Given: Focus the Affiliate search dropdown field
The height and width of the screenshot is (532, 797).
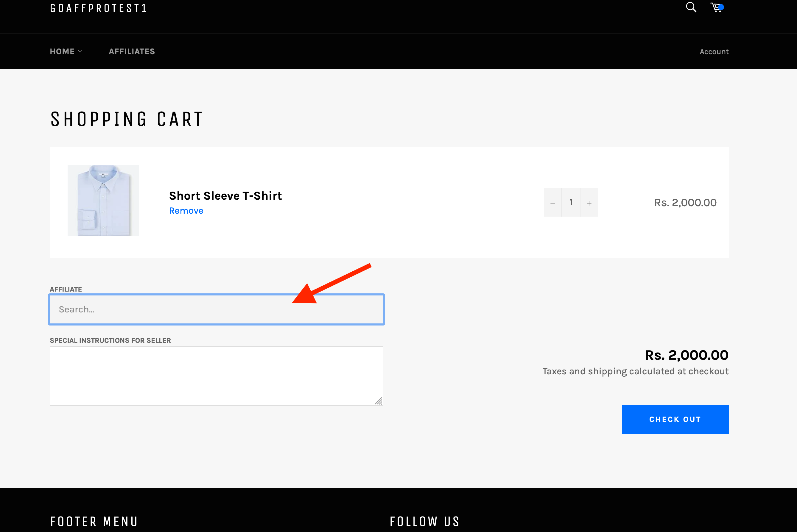Looking at the screenshot, I should (216, 309).
